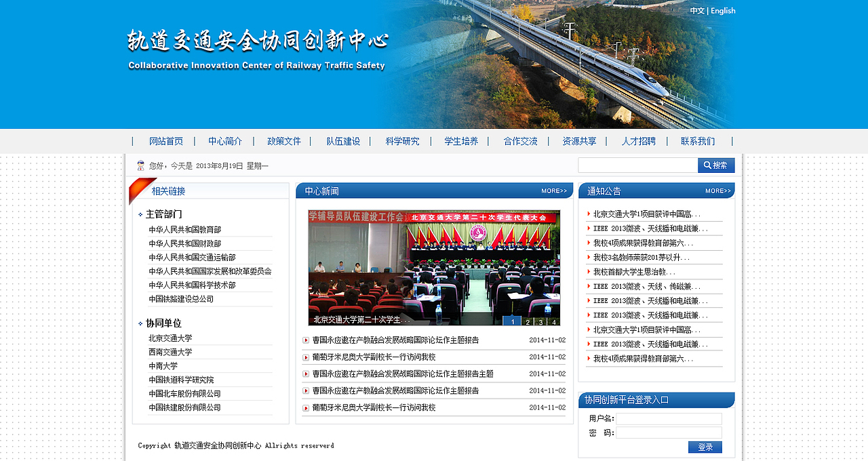This screenshot has height=461, width=868.
Task: Click the site title 轨道交通安全协同创新中心
Action: (x=258, y=41)
